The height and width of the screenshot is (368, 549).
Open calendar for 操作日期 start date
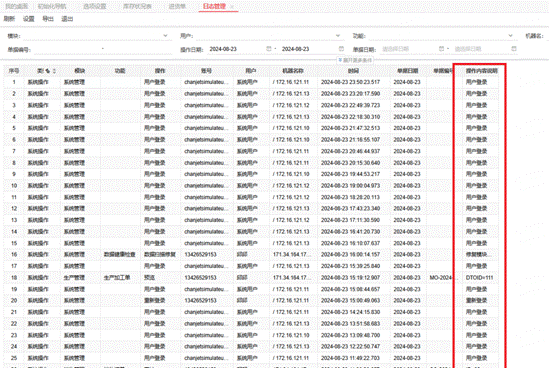(x=269, y=49)
